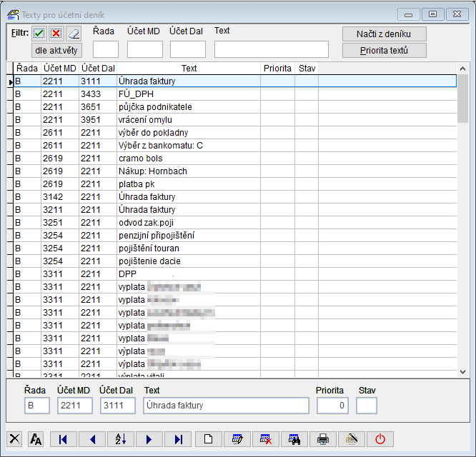Select the row 'platba pk'
This screenshot has height=457, width=476.
click(235, 184)
